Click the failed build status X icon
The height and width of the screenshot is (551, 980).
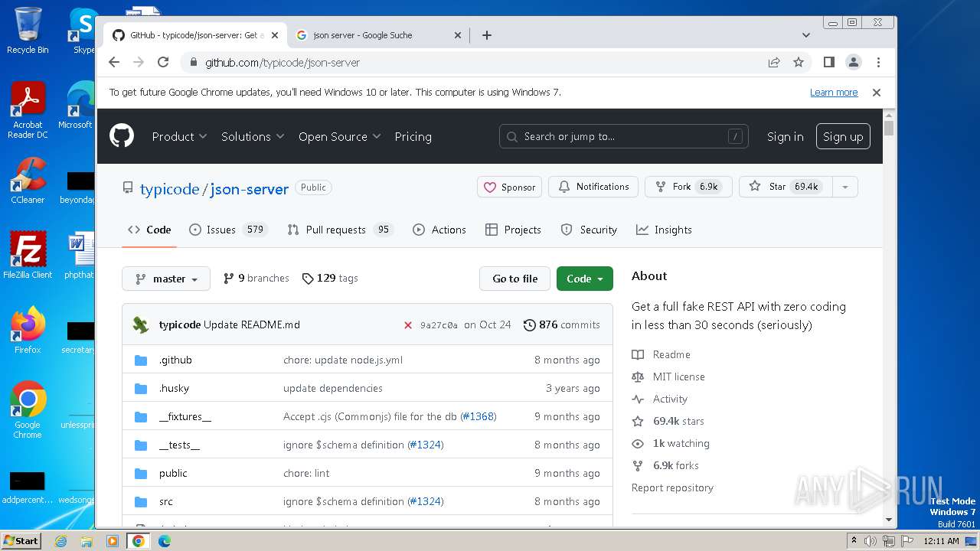click(408, 324)
